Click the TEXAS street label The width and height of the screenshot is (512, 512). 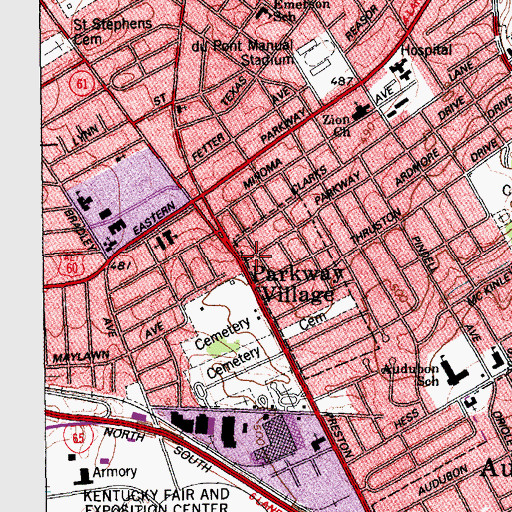[234, 91]
